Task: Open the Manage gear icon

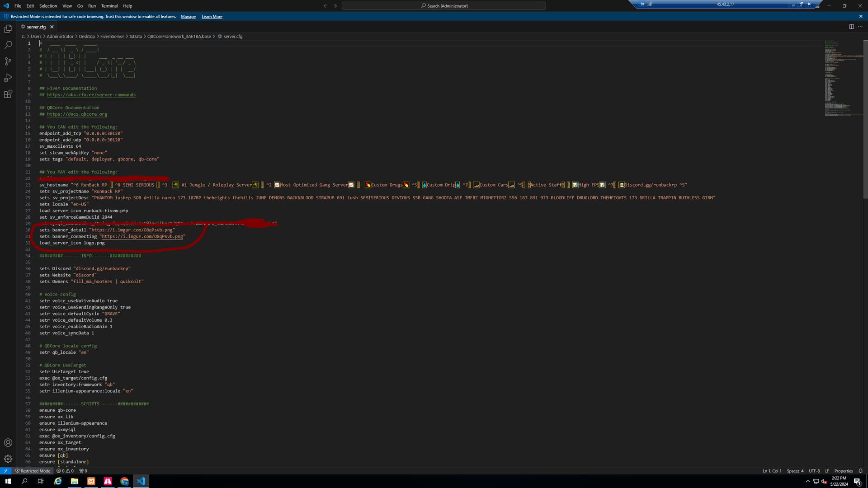Action: [8, 459]
